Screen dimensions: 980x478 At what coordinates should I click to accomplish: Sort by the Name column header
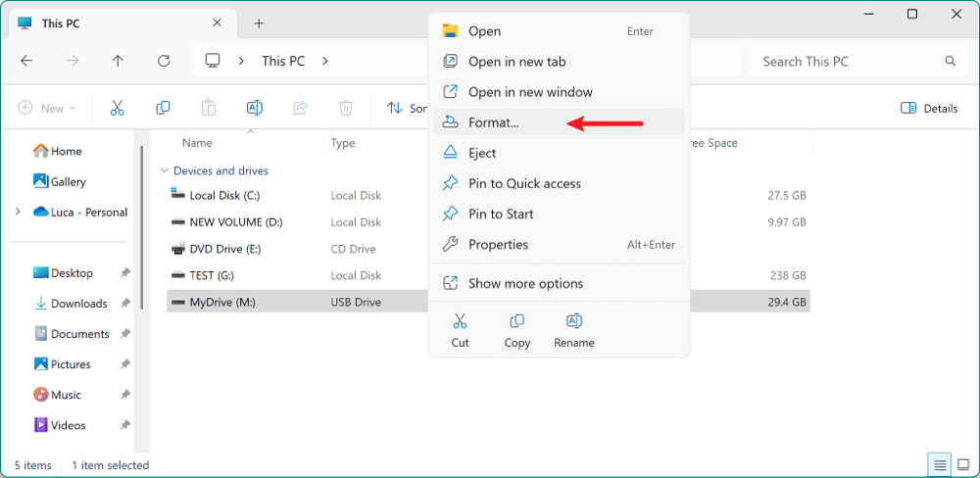pos(198,143)
